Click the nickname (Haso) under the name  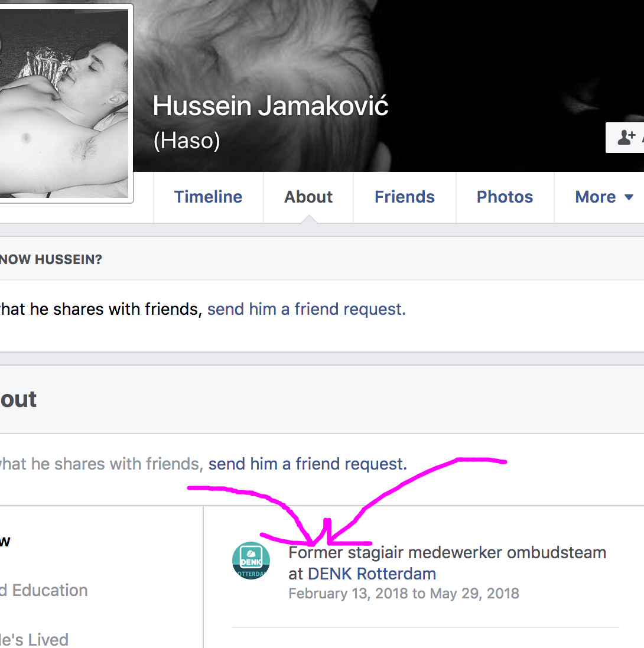187,141
